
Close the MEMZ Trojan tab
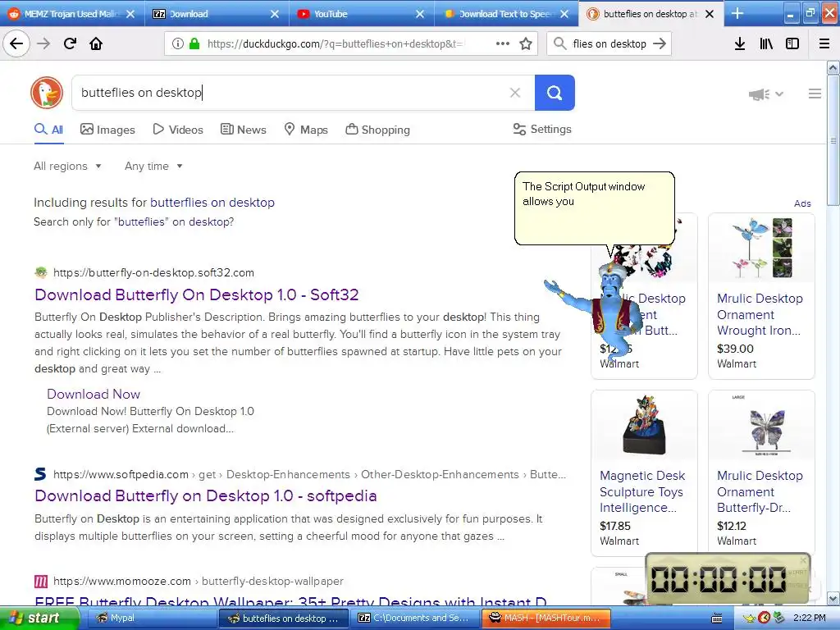coord(130,14)
